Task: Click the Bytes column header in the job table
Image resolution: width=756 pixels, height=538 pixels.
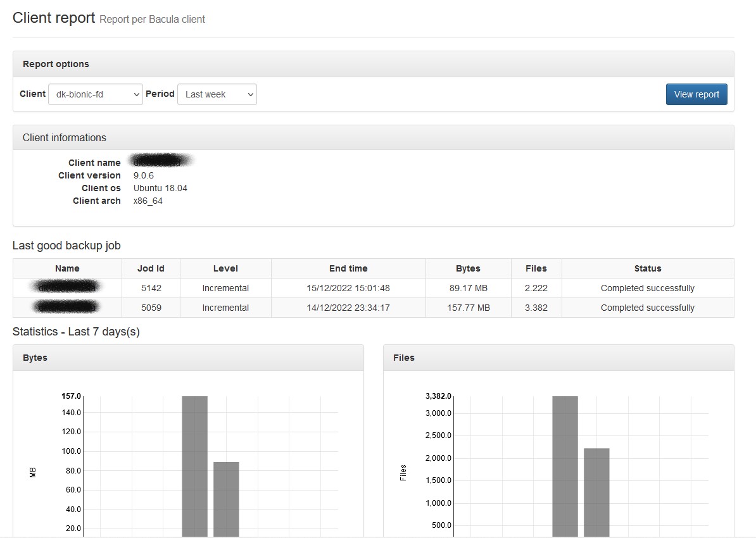Action: (x=468, y=268)
